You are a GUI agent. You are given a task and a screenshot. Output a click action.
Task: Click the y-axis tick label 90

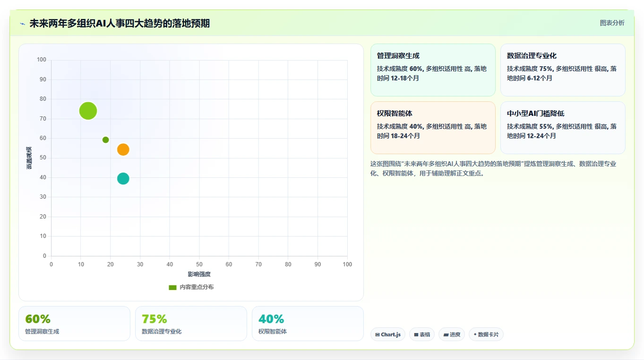pyautogui.click(x=43, y=79)
